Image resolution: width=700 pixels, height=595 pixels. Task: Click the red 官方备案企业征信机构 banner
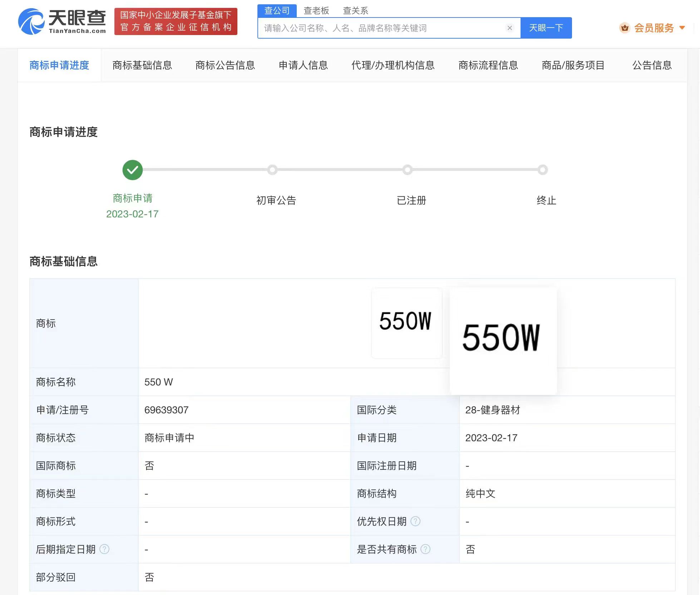click(176, 21)
